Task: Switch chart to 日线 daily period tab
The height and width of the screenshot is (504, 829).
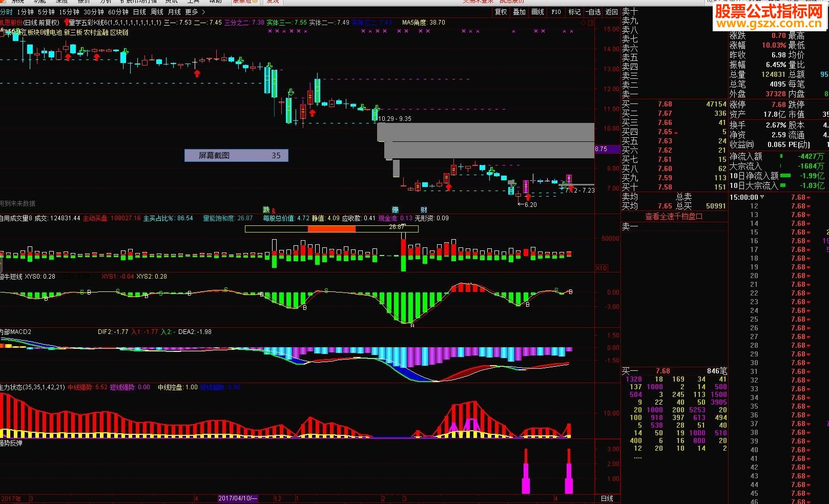Action: click(x=139, y=12)
